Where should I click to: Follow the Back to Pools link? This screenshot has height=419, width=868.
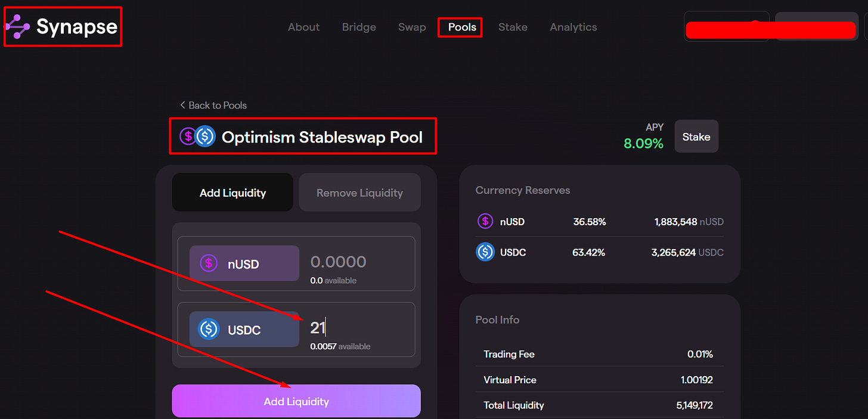click(x=217, y=105)
